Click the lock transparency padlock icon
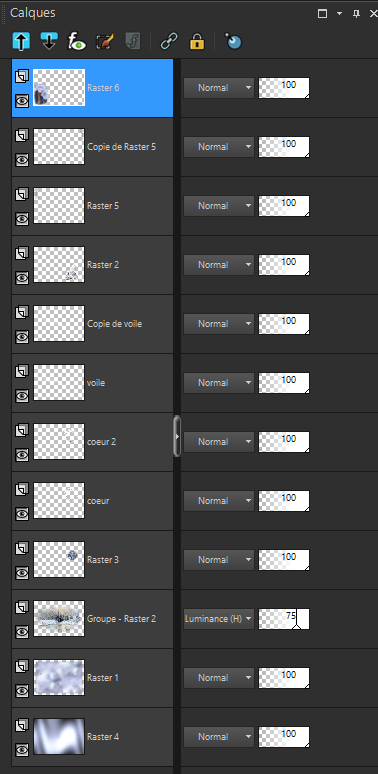The height and width of the screenshot is (774, 378). coord(197,41)
